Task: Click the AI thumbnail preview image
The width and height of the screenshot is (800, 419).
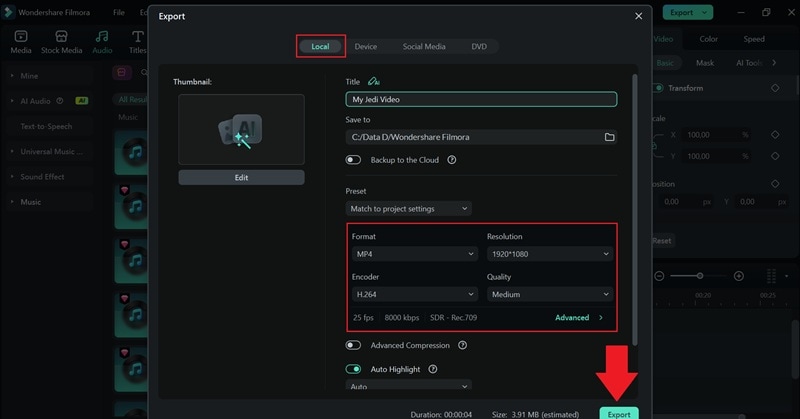Action: pyautogui.click(x=241, y=129)
